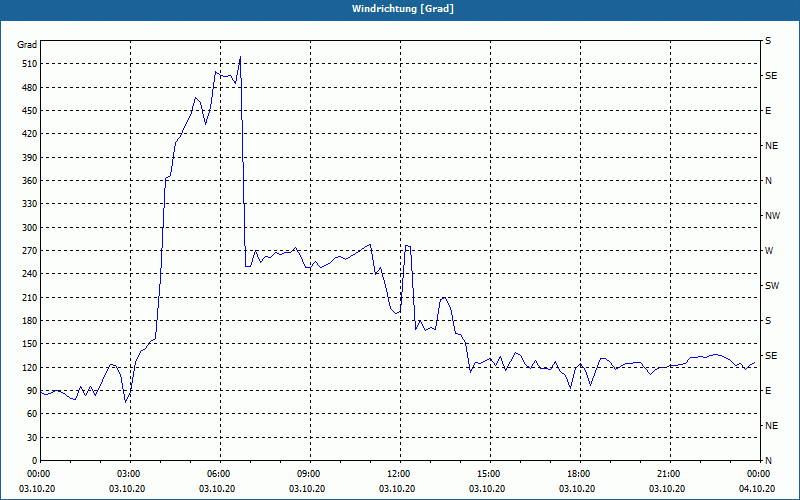Select the 450 y-axis value
This screenshot has width=800, height=500.
(x=29, y=111)
